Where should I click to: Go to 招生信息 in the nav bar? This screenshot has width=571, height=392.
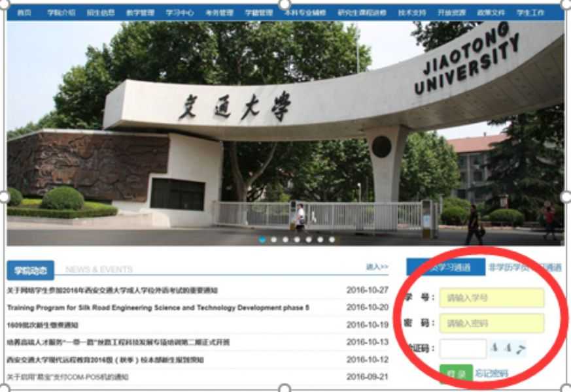[x=101, y=12]
